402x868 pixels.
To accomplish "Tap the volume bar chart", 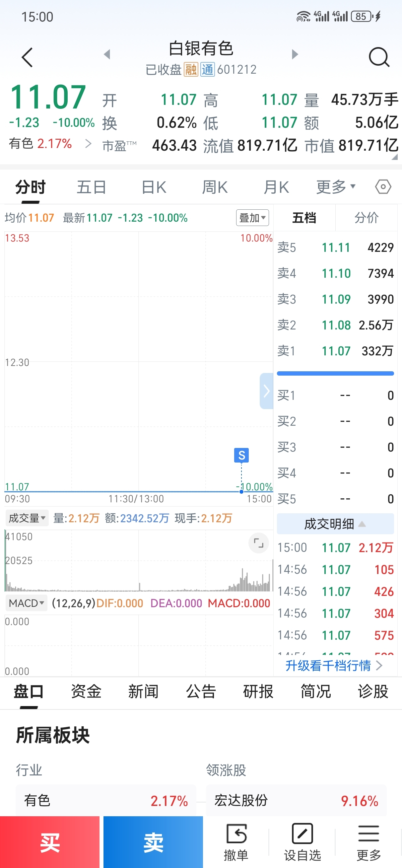I will point(139,561).
